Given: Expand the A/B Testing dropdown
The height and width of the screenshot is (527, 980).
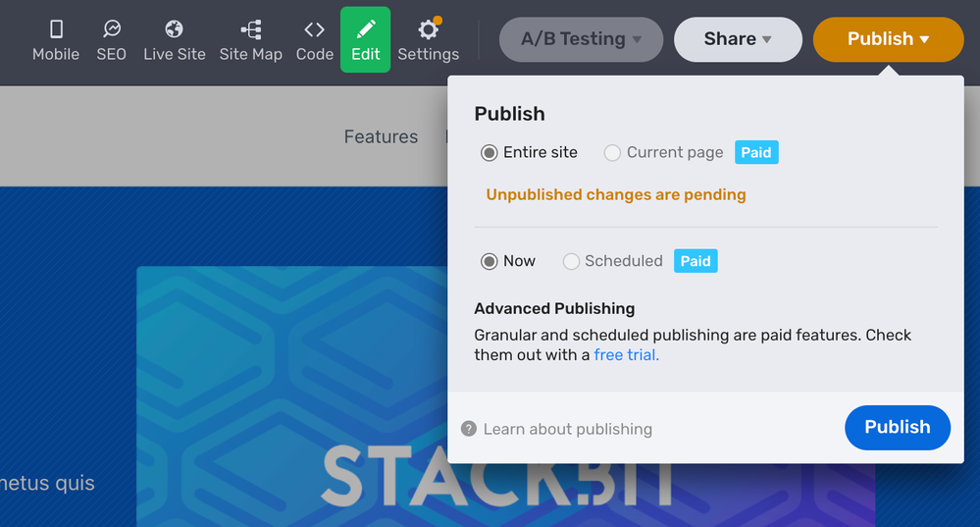Looking at the screenshot, I should tap(581, 39).
